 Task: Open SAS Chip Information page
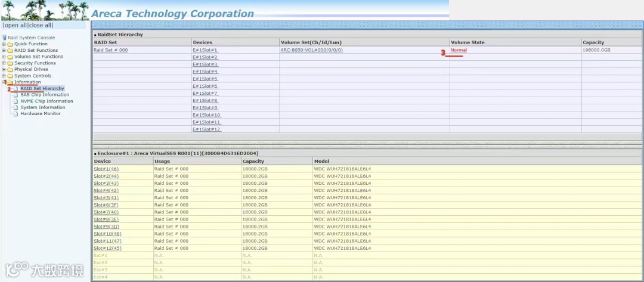(x=45, y=95)
